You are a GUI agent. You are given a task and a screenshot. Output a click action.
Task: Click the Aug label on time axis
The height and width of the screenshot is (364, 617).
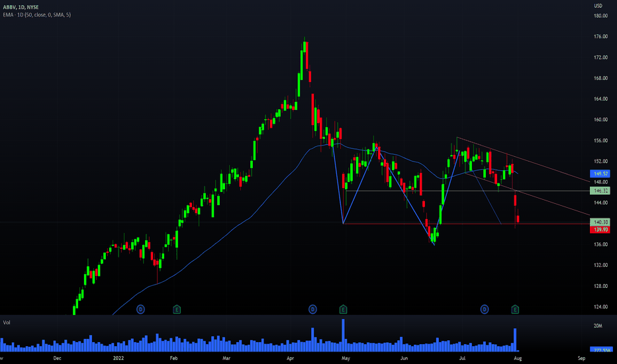click(518, 358)
